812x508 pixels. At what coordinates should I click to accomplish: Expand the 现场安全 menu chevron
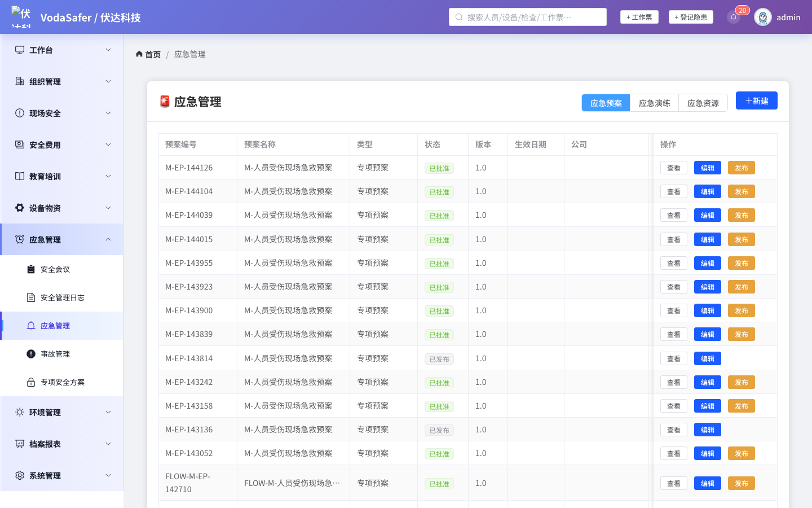coord(108,113)
